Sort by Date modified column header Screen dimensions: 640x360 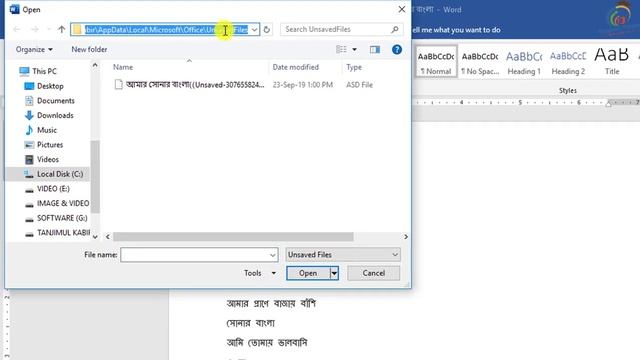point(296,67)
